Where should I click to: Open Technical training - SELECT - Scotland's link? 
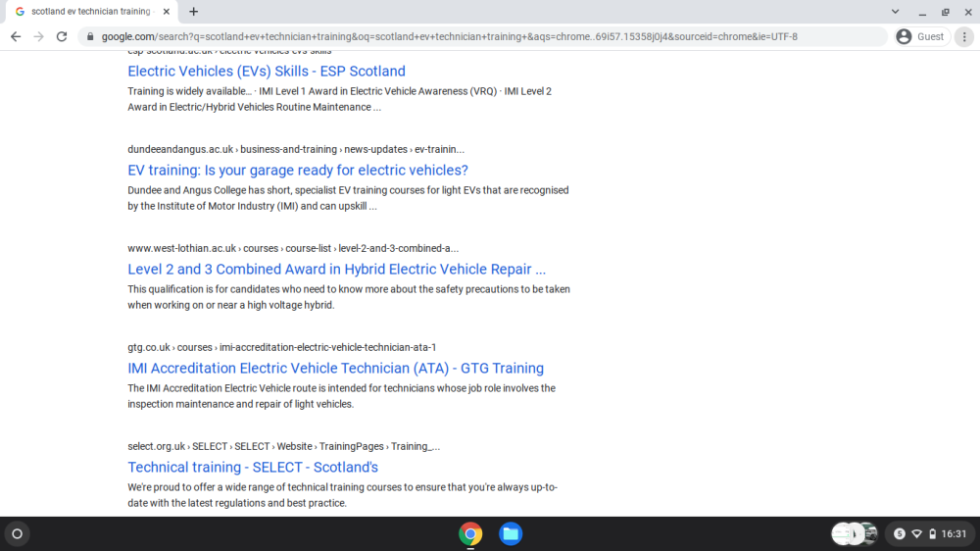[x=253, y=468]
